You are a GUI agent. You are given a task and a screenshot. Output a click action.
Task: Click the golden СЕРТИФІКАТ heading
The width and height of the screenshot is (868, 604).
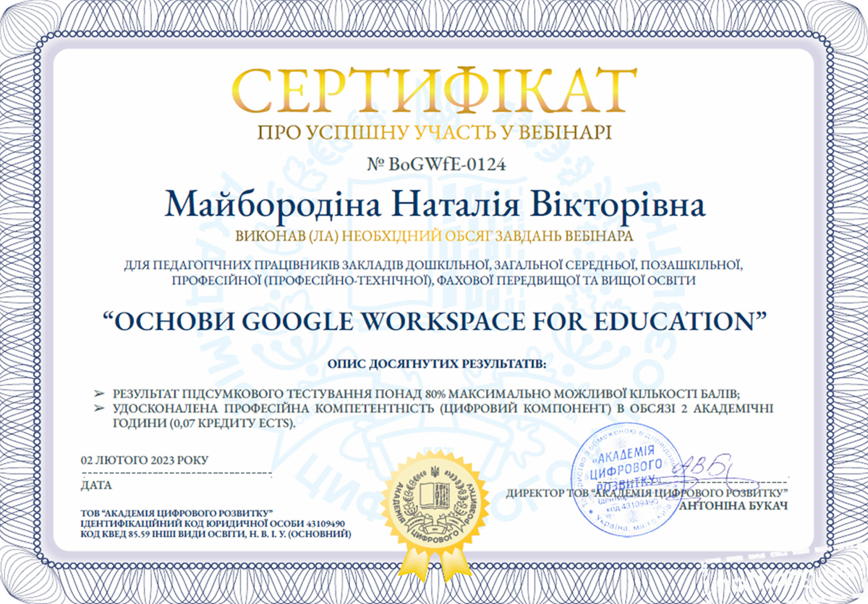pos(434,90)
